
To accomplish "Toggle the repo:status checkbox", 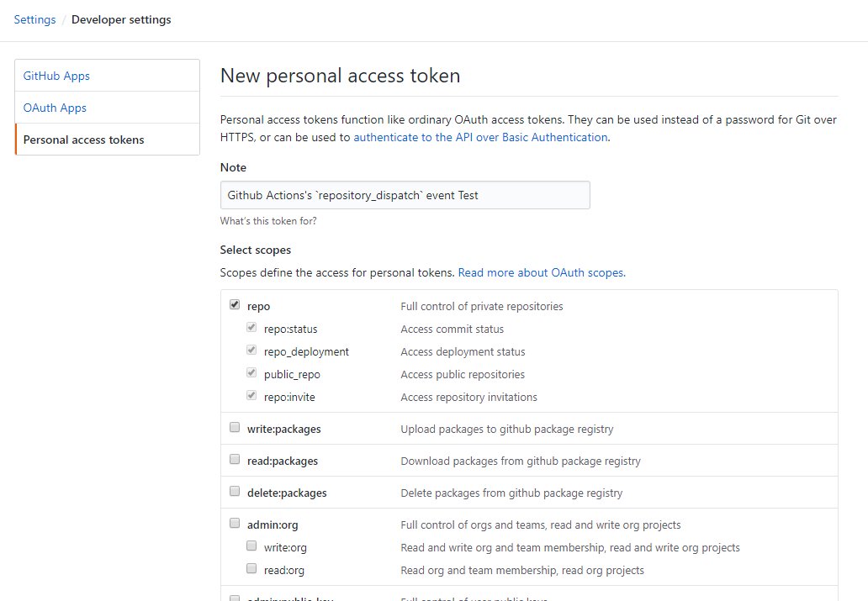I will [x=251, y=326].
